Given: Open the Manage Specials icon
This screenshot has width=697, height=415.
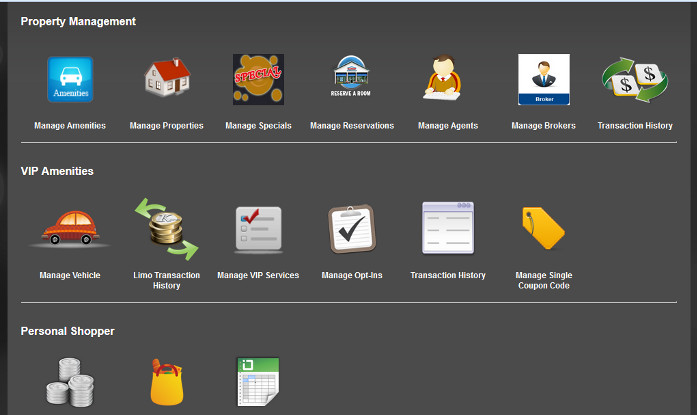Looking at the screenshot, I should tap(258, 80).
